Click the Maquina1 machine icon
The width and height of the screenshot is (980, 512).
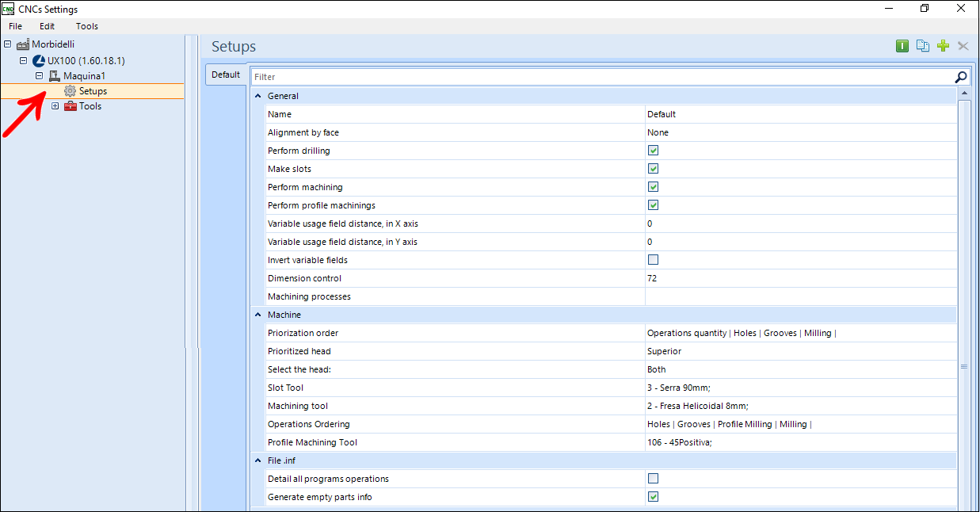(x=55, y=76)
